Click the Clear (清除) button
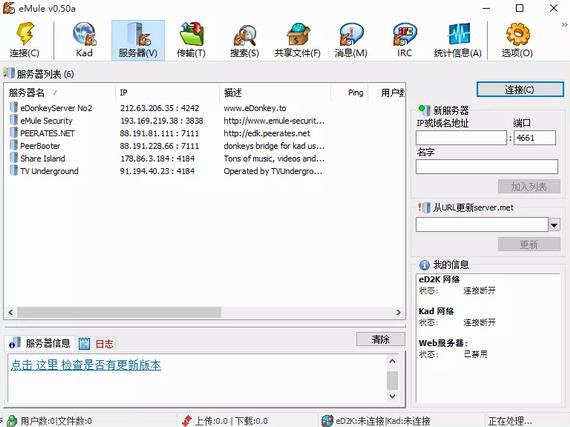570x427 pixels. [x=380, y=339]
